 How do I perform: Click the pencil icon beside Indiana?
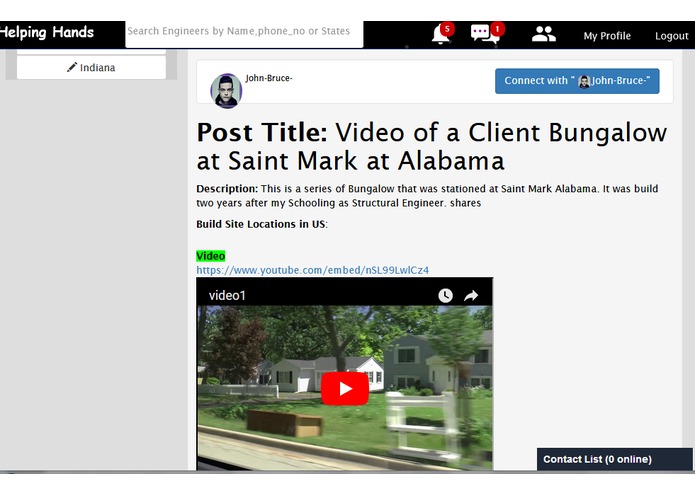point(71,67)
